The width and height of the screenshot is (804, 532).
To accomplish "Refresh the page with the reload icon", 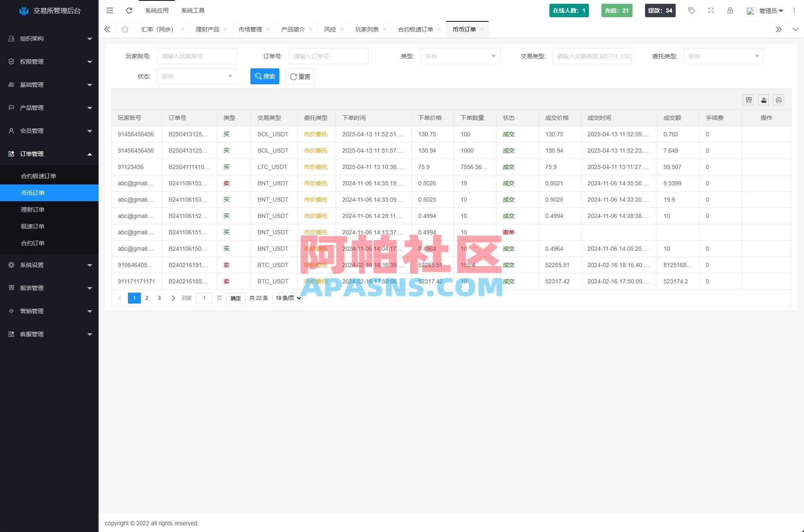I will (x=129, y=10).
